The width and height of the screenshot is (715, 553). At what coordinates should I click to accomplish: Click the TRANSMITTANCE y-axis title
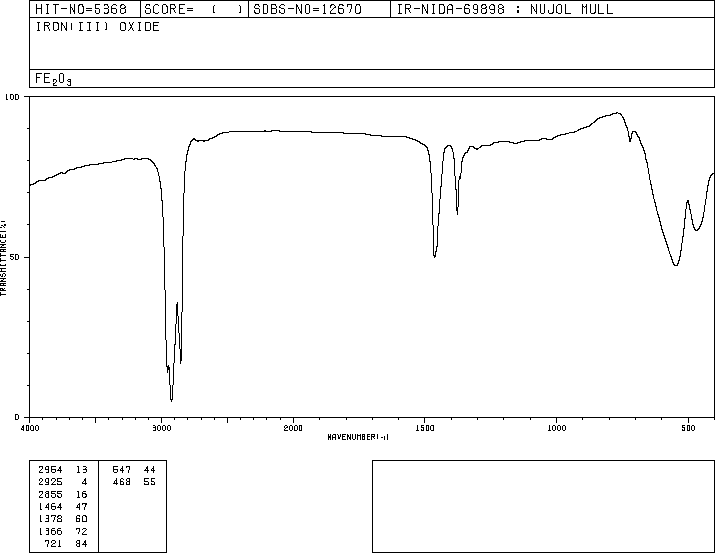coord(3,258)
